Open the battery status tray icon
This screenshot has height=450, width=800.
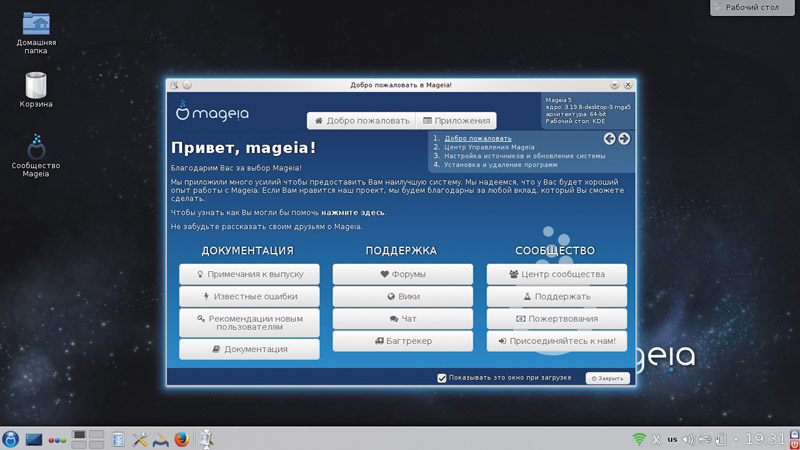coord(721,439)
